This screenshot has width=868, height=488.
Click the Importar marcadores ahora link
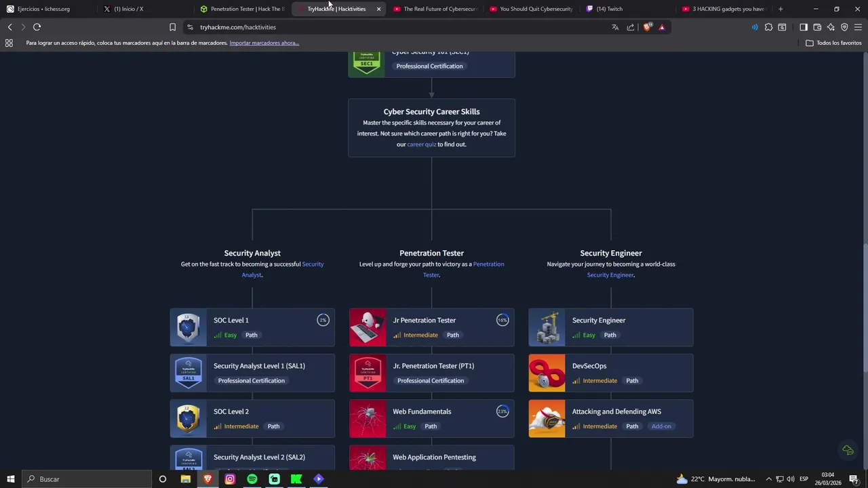(264, 43)
